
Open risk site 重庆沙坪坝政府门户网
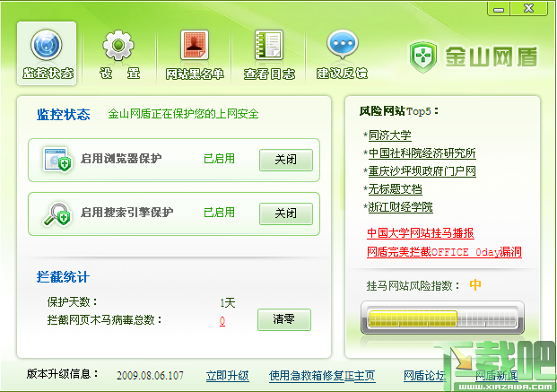pyautogui.click(x=422, y=171)
